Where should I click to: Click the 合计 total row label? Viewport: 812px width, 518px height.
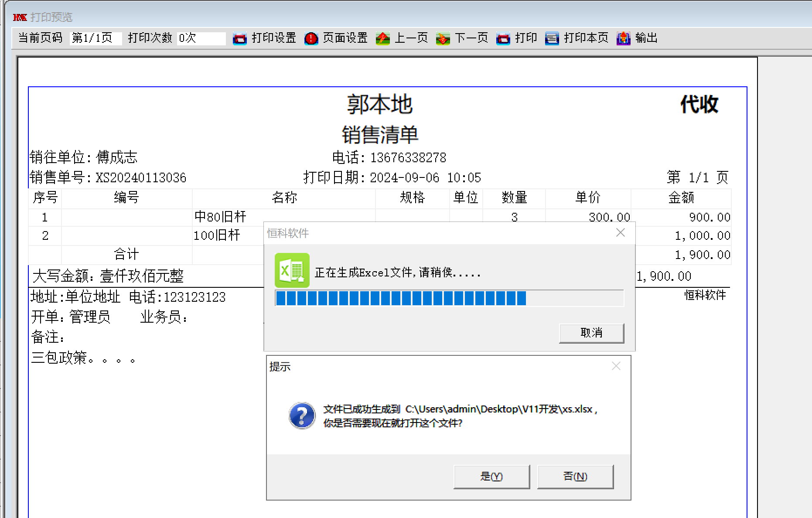(x=126, y=254)
